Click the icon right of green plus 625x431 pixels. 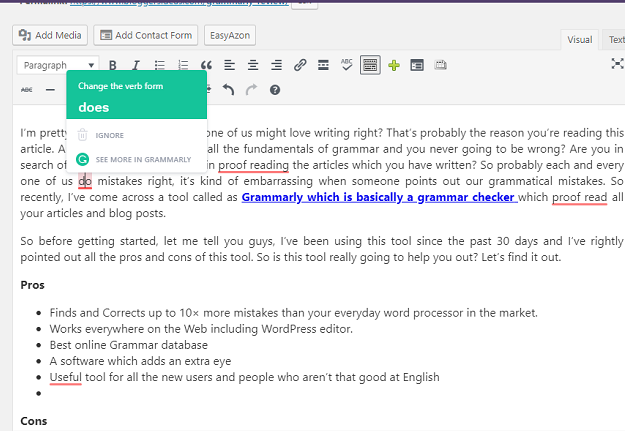pos(417,65)
